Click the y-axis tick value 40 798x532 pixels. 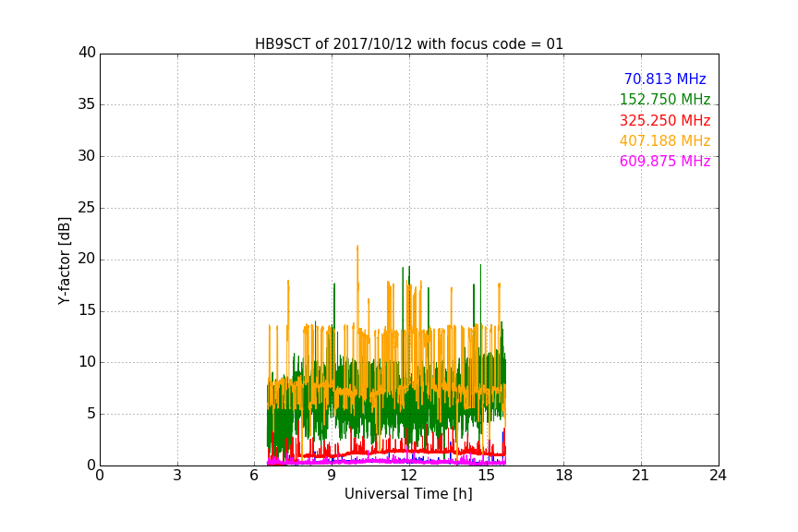87,53
